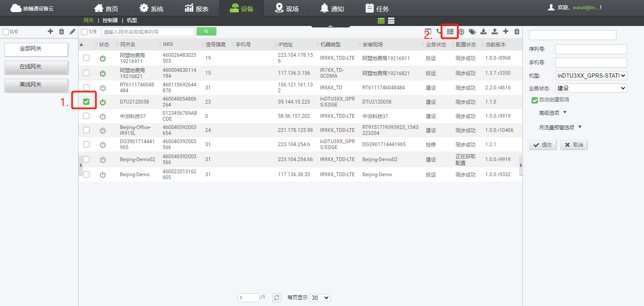The image size is (644, 306).
Task: Click the refresh icon beside page number
Action: coord(277,298)
